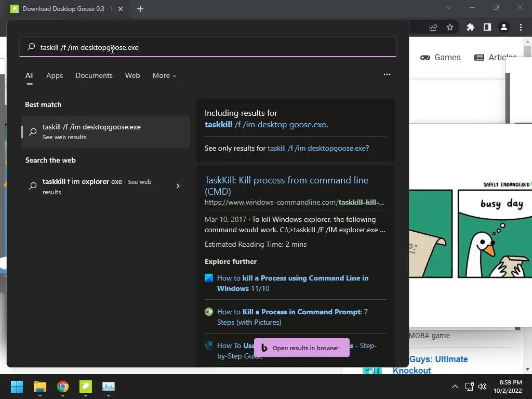This screenshot has width=532, height=399.
Task: Click into the taskill search input field
Action: point(208,47)
